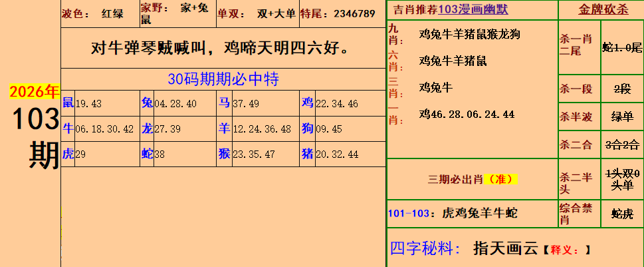Viewport: 644px width, 267px height.
Task: Click the 九肖 row label
Action: pos(396,35)
